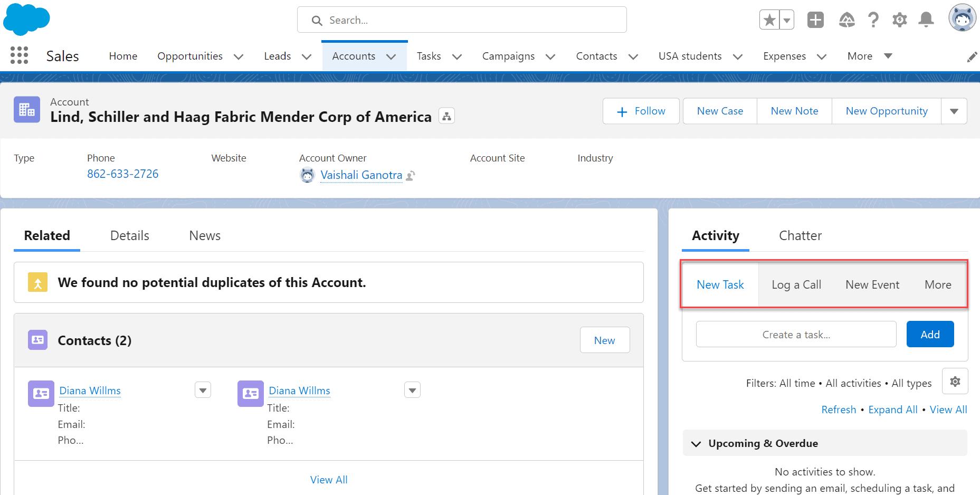Image resolution: width=980 pixels, height=495 pixels.
Task: Open activity timeline filter settings gear
Action: coord(955,382)
